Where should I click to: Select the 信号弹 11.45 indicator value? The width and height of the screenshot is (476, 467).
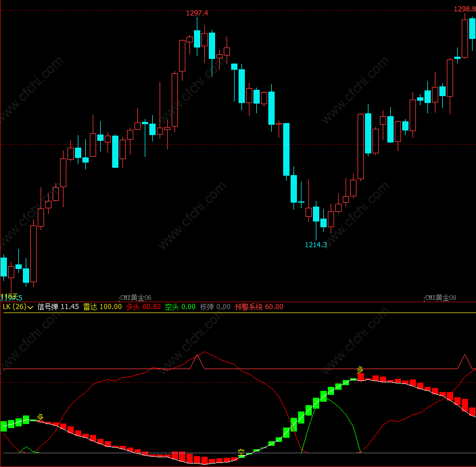pos(58,307)
